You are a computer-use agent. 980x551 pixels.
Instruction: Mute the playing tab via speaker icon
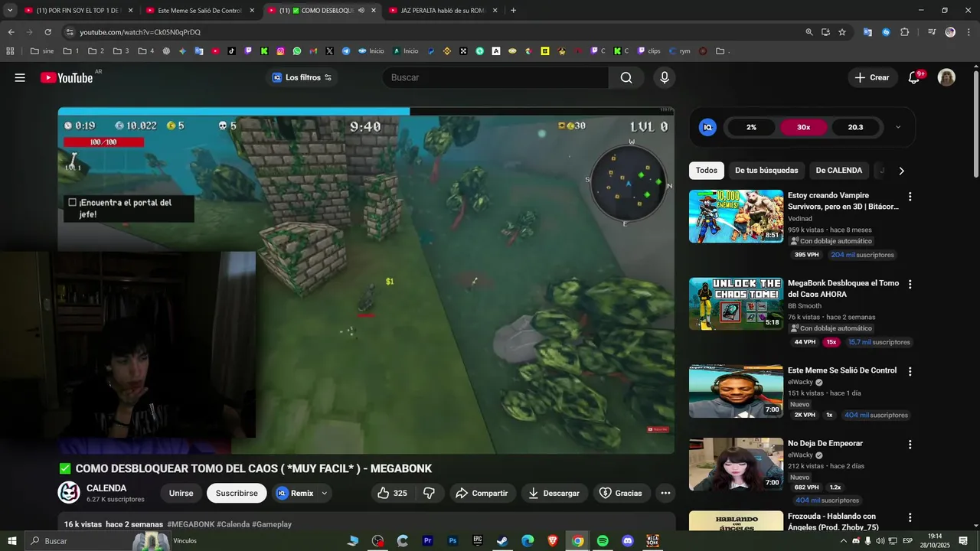(x=361, y=11)
